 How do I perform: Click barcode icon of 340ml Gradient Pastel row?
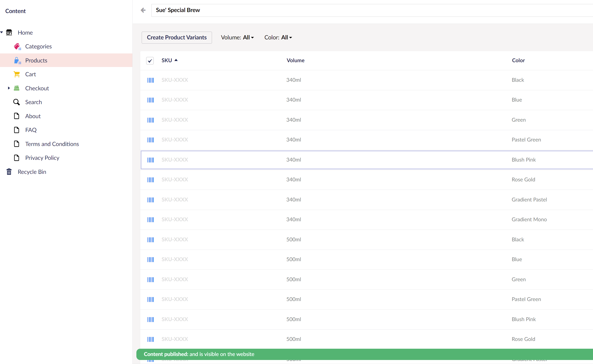click(150, 200)
